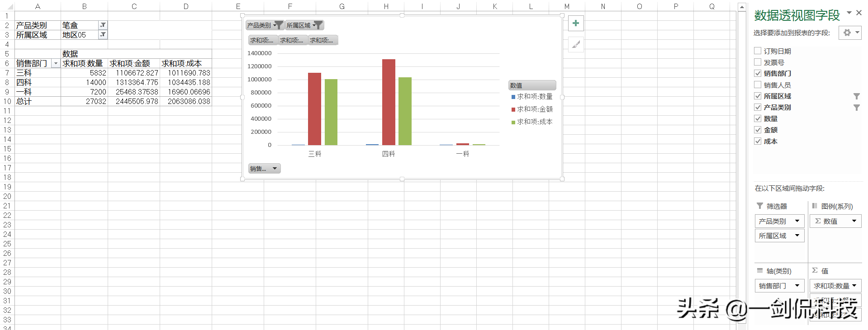The width and height of the screenshot is (868, 330).
Task: Select cell A10 labeled 总计
Action: tap(38, 101)
